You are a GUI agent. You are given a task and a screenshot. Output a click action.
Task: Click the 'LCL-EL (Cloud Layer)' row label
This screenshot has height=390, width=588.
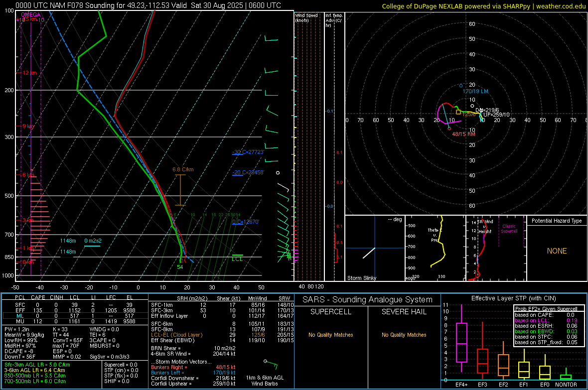click(x=176, y=335)
